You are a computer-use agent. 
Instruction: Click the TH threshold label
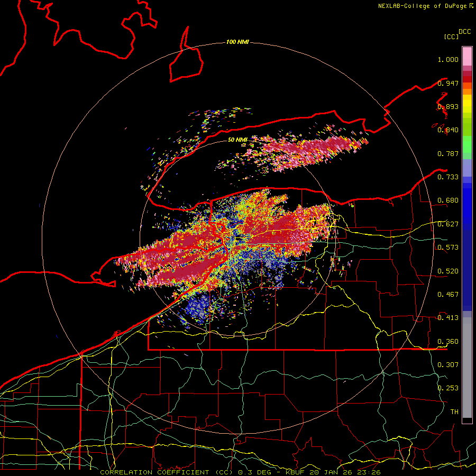click(x=454, y=412)
